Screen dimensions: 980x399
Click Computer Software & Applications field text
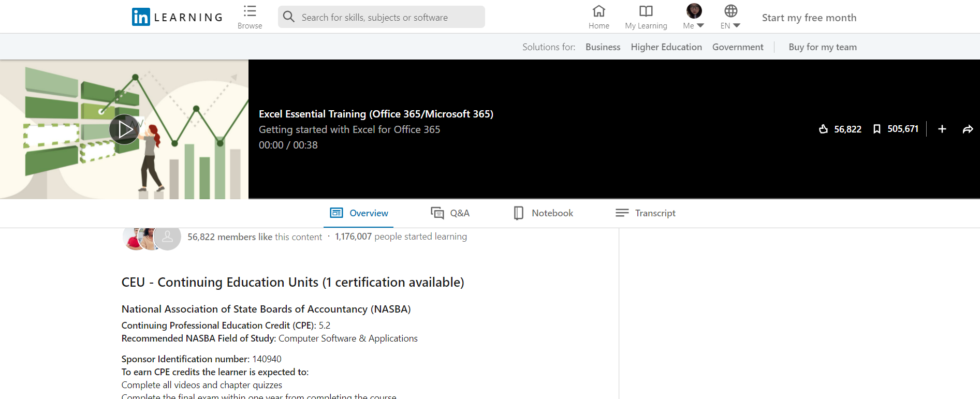pos(348,338)
